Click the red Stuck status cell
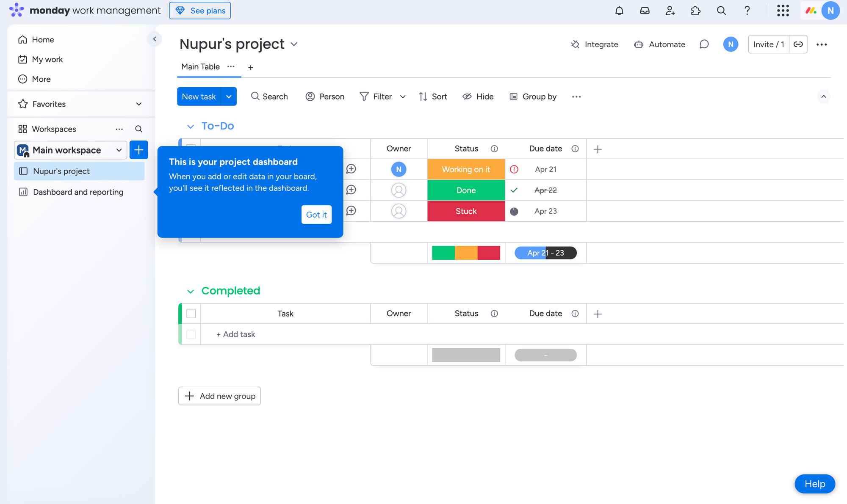The image size is (847, 504). [466, 211]
